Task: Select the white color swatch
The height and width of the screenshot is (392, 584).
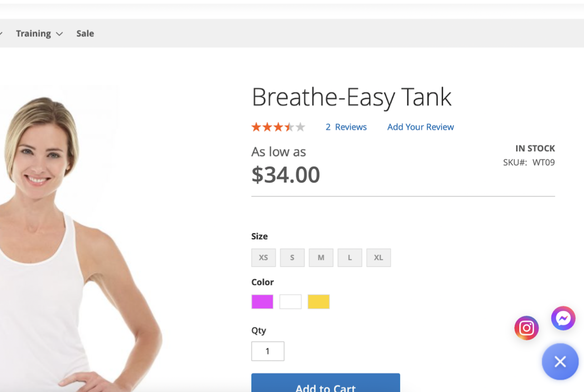Action: tap(291, 302)
